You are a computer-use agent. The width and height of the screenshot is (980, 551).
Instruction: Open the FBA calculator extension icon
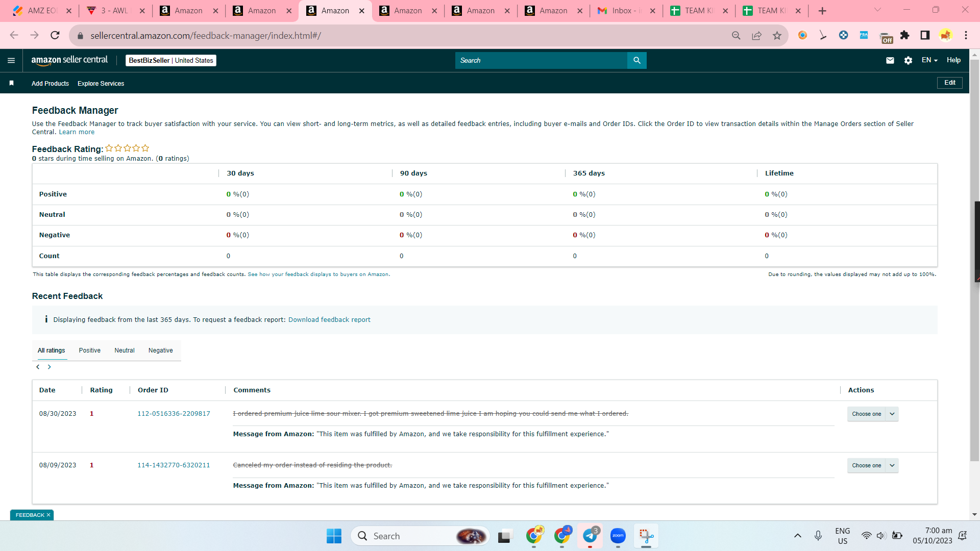[x=864, y=35]
